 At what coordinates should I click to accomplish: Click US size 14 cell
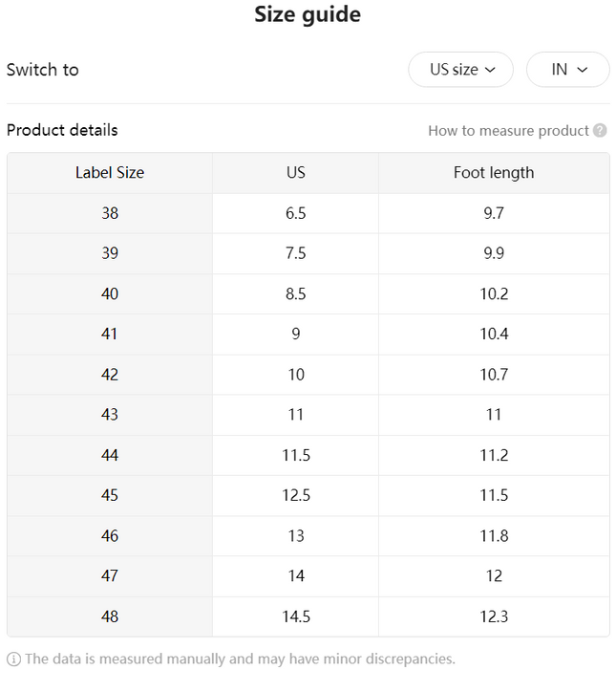tap(295, 576)
